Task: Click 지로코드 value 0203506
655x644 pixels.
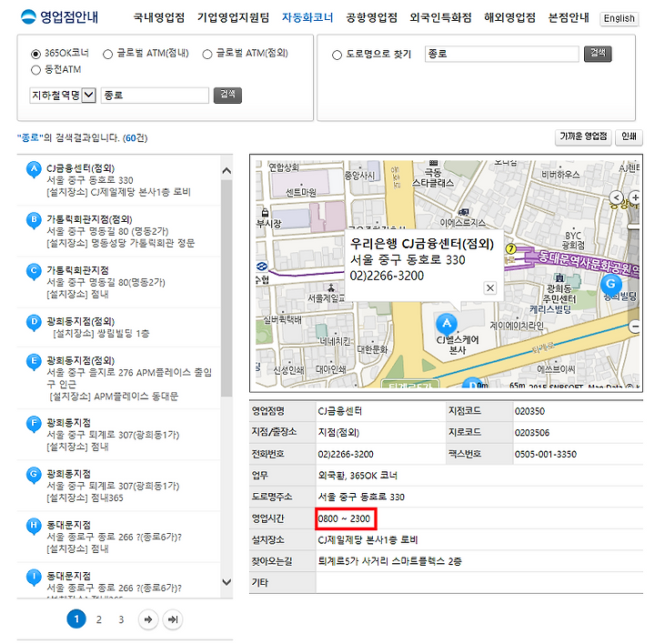Action: (x=532, y=433)
